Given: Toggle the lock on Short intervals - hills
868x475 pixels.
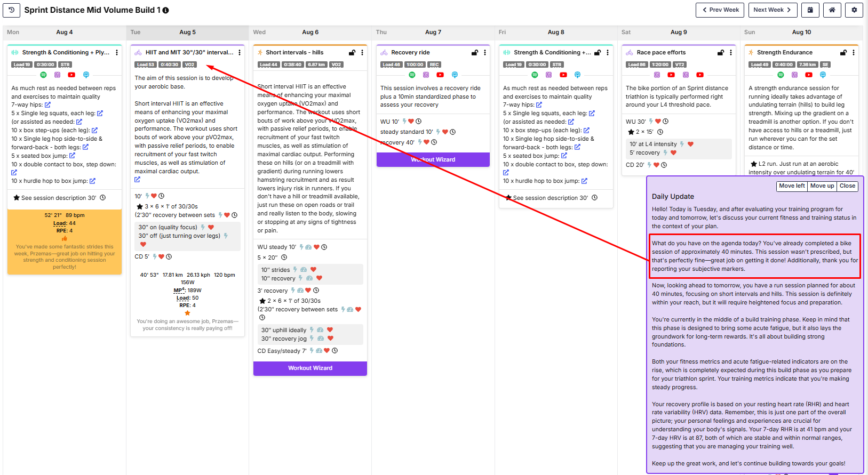Looking at the screenshot, I should (x=352, y=53).
